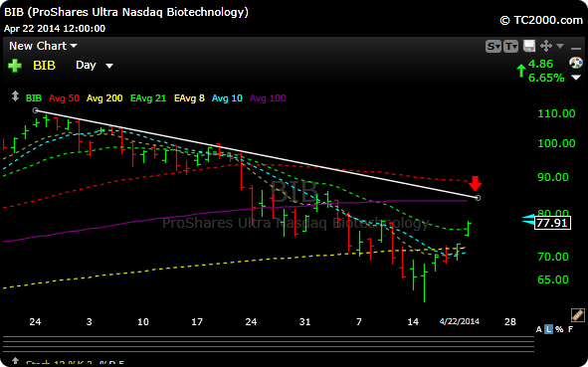Click the trendline end handle at right

[x=478, y=198]
